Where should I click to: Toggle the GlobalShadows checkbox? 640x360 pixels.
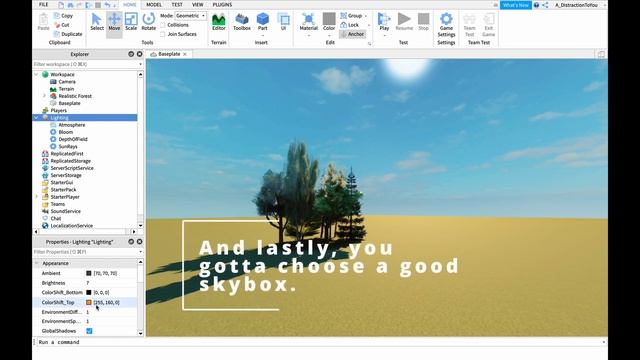click(x=89, y=331)
